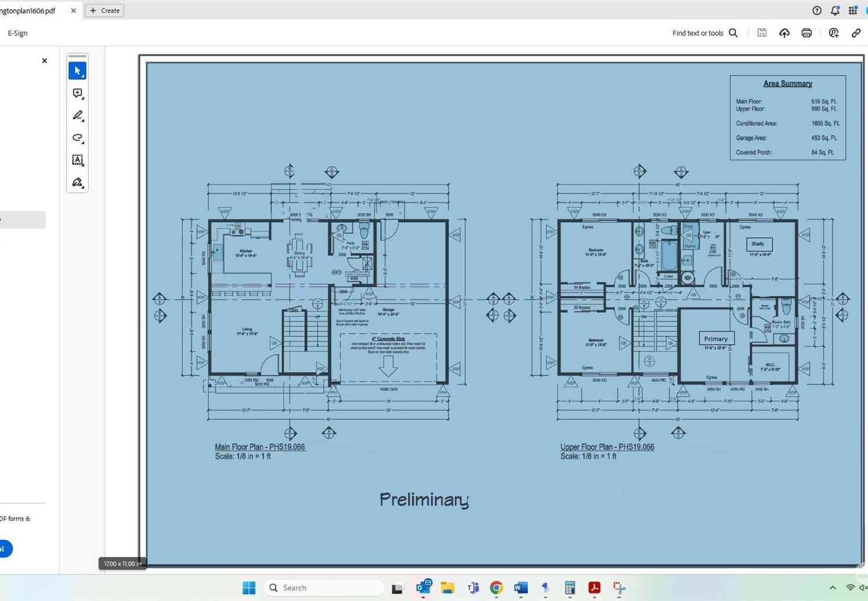The image size is (868, 601).
Task: Pick the freehand draw loop tool
Action: point(78,138)
